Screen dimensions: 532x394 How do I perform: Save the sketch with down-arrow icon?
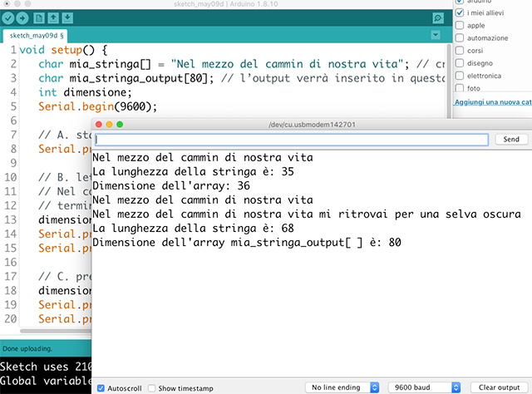point(67,18)
